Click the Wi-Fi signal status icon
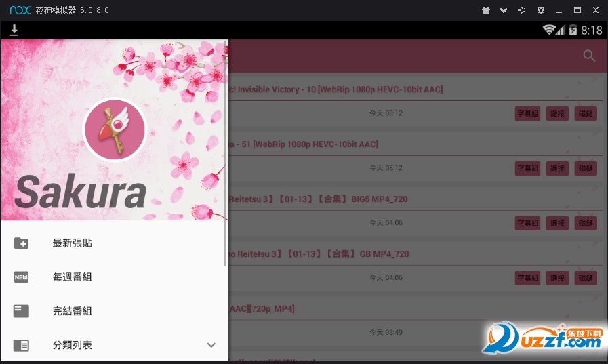This screenshot has width=608, height=364. pos(549,30)
